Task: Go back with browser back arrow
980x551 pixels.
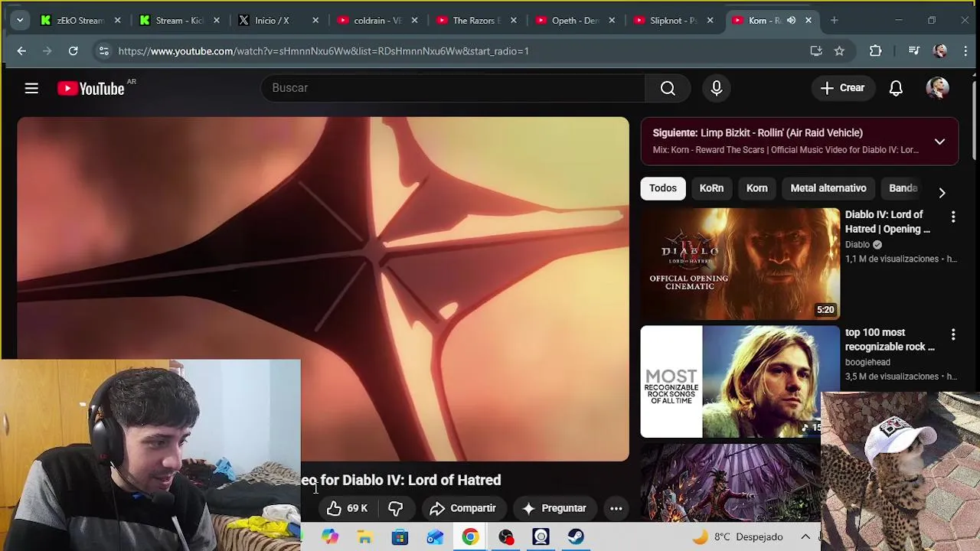Action: coord(21,51)
